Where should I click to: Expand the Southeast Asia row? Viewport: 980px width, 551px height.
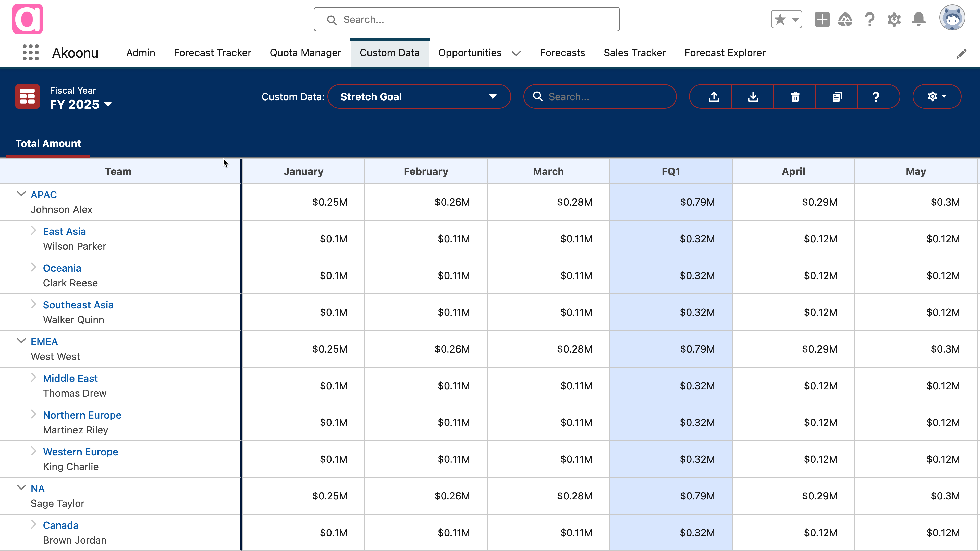pyautogui.click(x=33, y=304)
